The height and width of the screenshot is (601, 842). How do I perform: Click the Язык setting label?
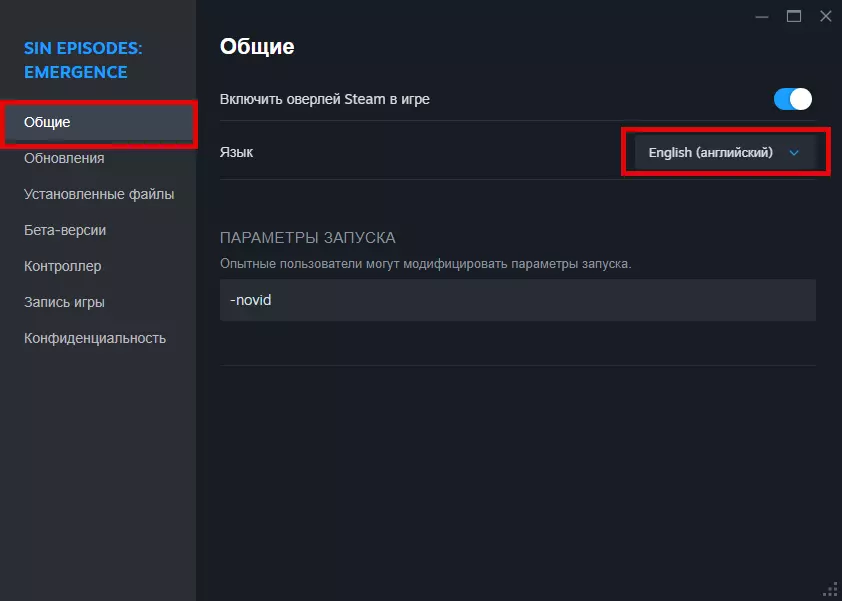click(x=236, y=153)
